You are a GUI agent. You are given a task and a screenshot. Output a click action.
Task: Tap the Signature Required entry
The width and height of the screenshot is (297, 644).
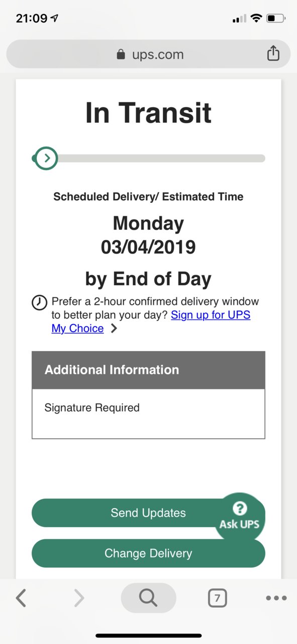pos(92,408)
